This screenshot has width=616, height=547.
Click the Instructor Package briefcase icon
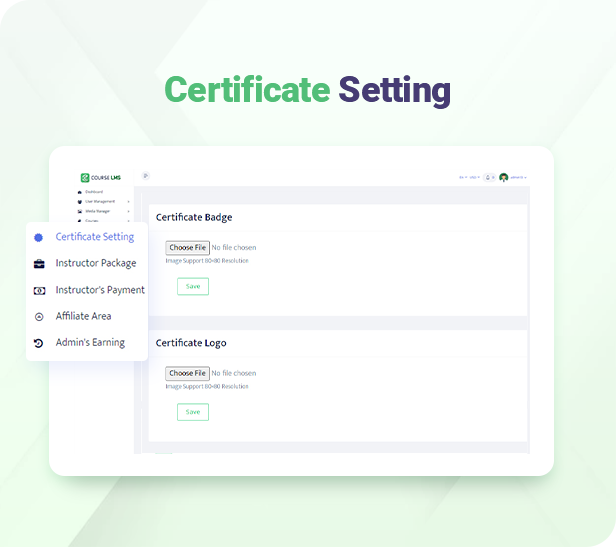39,264
